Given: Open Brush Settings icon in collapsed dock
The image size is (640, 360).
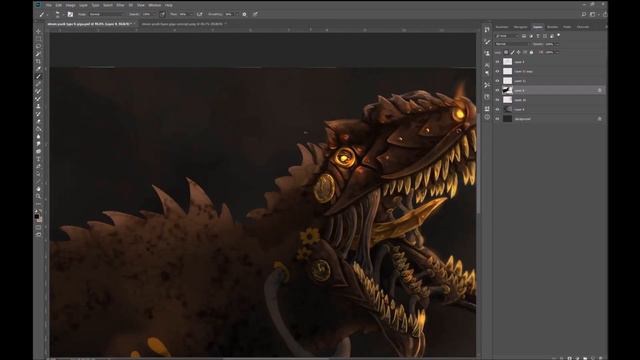Looking at the screenshot, I should pos(487,42).
